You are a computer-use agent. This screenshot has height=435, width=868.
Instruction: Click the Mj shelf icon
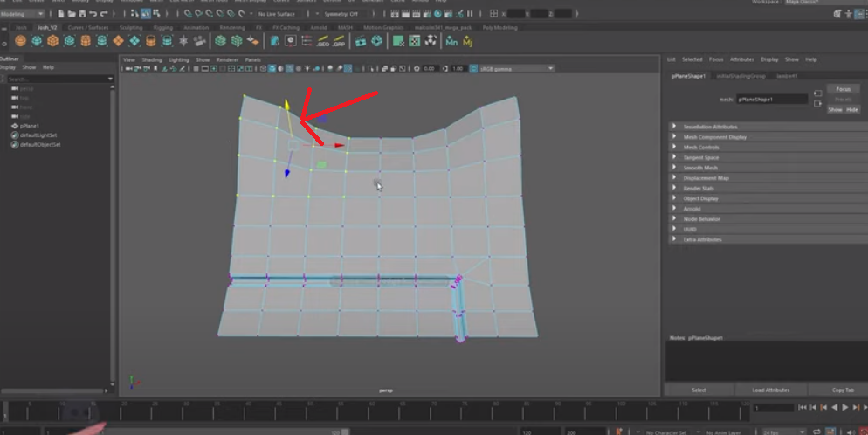click(468, 41)
